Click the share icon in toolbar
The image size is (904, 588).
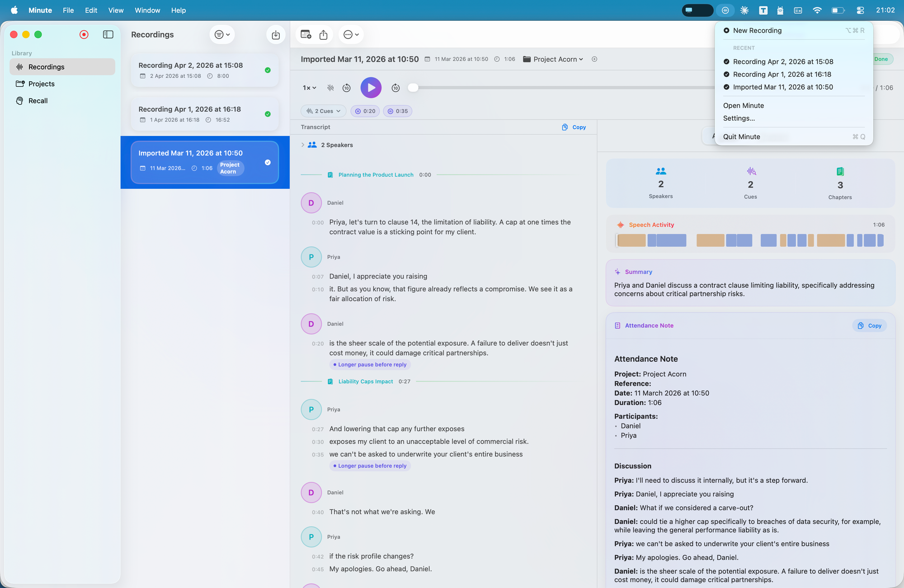323,35
